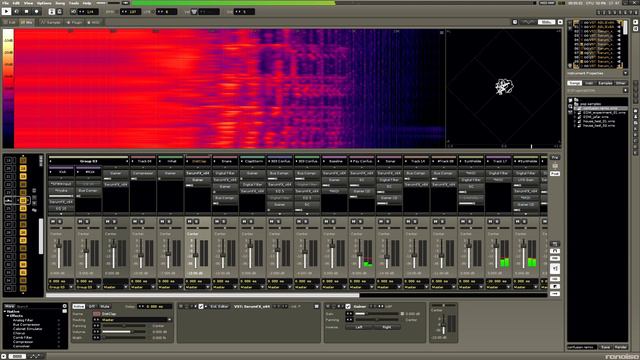This screenshot has width=640, height=360.
Task: Mute the Snare track in the mixer
Action: (217, 221)
